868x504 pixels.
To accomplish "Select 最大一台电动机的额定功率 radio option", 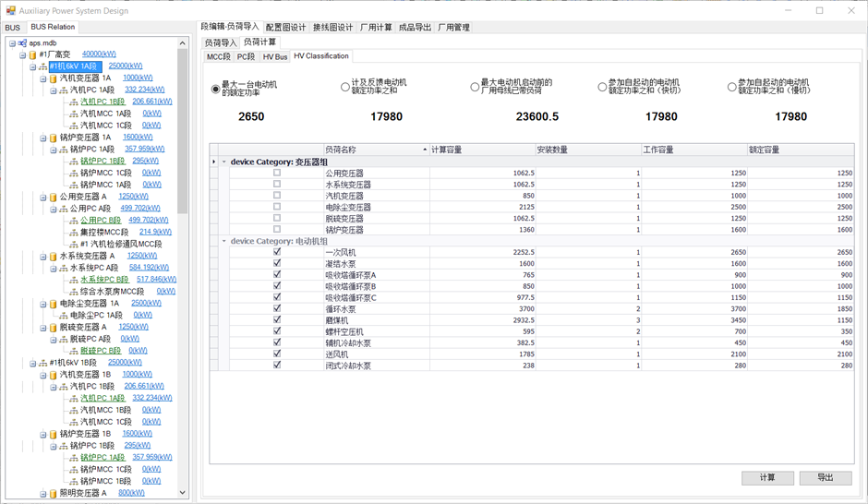I will (216, 89).
